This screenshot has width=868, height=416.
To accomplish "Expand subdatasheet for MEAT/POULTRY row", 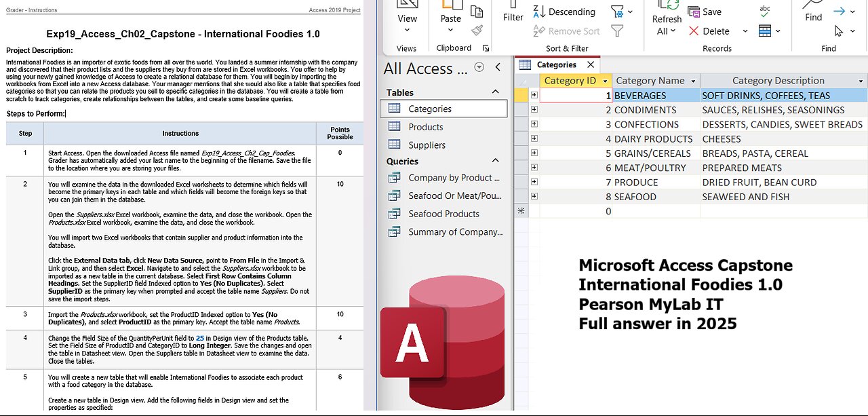I will coord(534,168).
